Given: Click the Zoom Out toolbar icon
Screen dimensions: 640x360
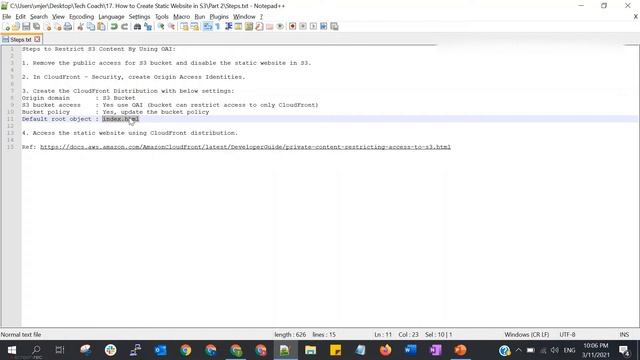Looking at the screenshot, I should point(171,27).
